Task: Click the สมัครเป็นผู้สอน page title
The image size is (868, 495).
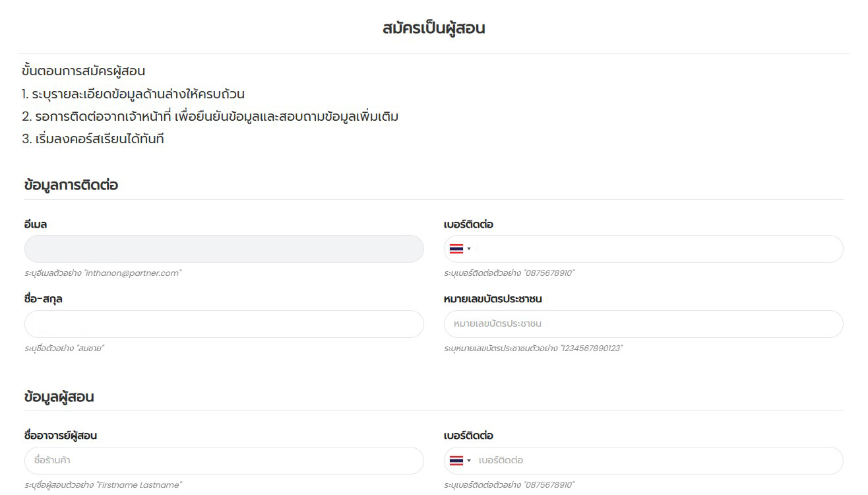Action: click(x=433, y=28)
